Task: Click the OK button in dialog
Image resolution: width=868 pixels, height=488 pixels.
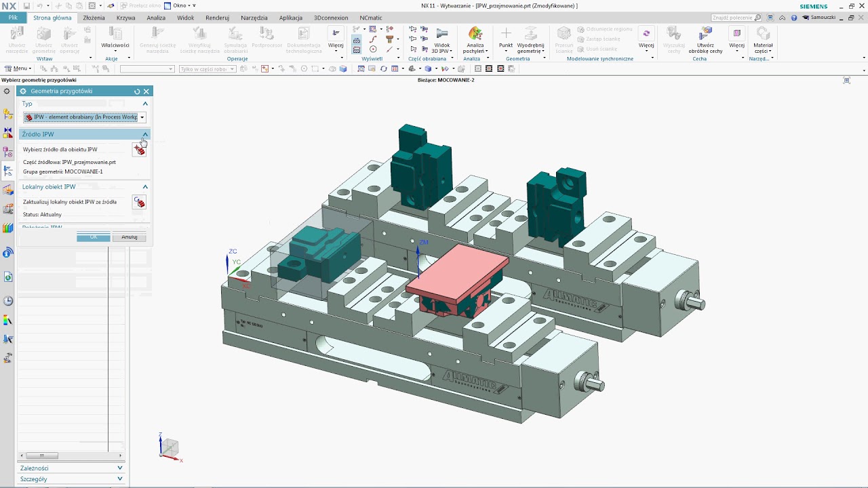Action: pyautogui.click(x=94, y=237)
